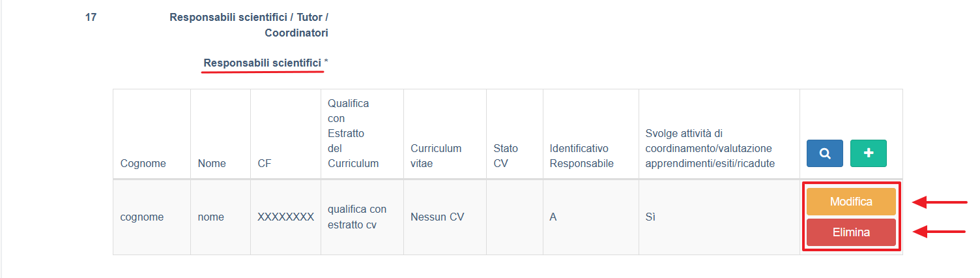The image size is (980, 278).
Task: Click the CF column header
Action: tap(265, 163)
